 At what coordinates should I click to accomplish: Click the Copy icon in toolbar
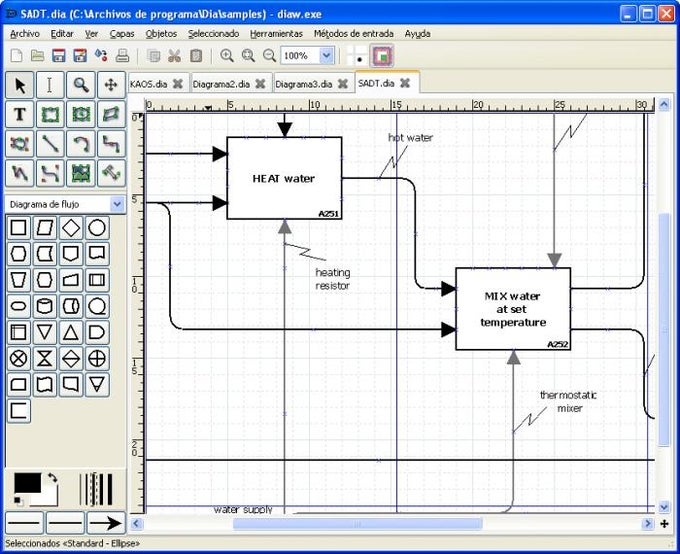click(153, 56)
